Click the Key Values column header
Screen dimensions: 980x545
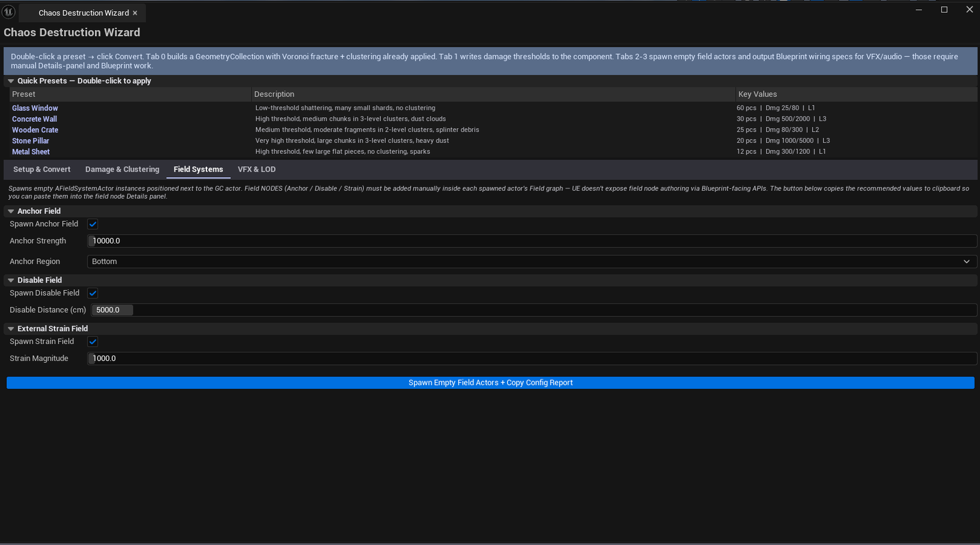click(856, 94)
